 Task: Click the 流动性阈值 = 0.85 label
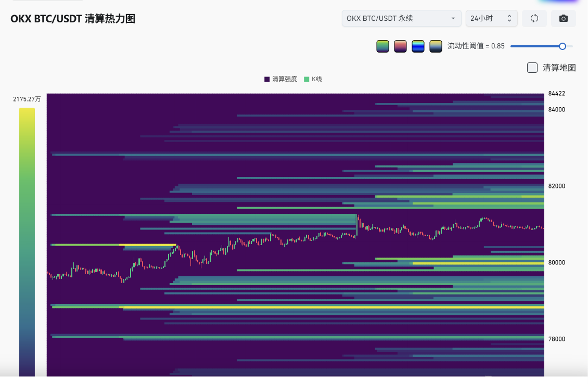click(476, 46)
